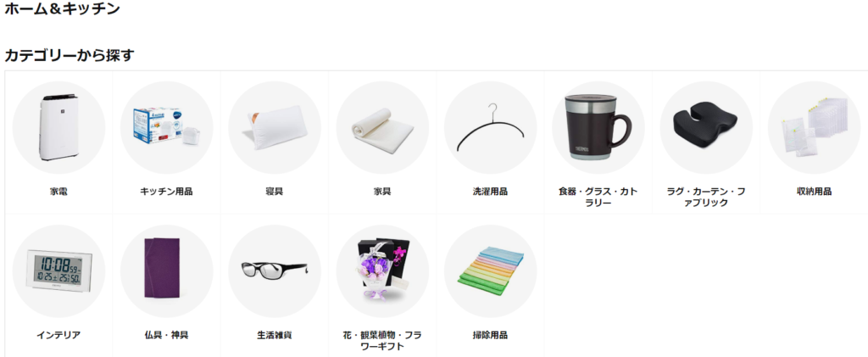868x357 pixels.
Task: Visit the 食器・グラス・カトラリー link
Action: pos(598,197)
